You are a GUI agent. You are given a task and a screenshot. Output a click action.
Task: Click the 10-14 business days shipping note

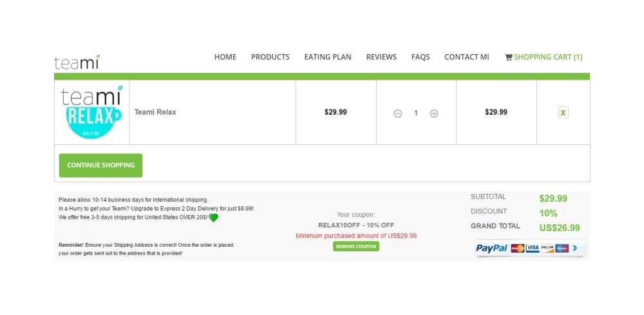tap(133, 200)
